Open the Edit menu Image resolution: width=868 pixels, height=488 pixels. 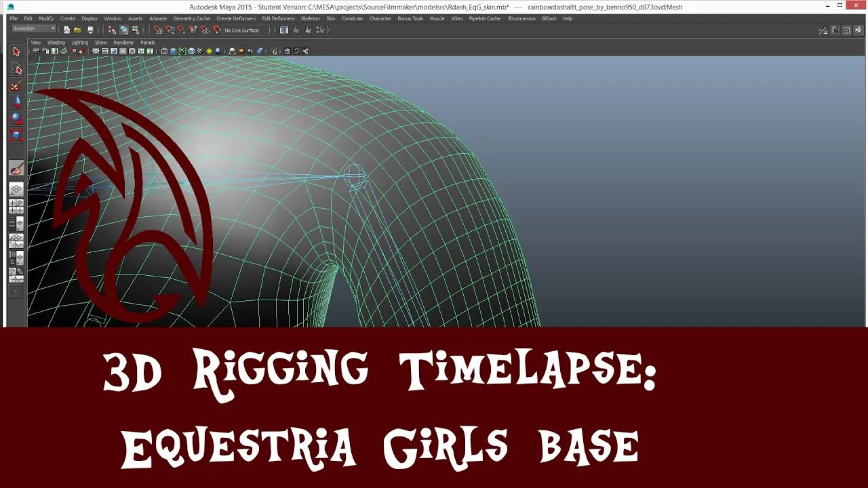28,18
